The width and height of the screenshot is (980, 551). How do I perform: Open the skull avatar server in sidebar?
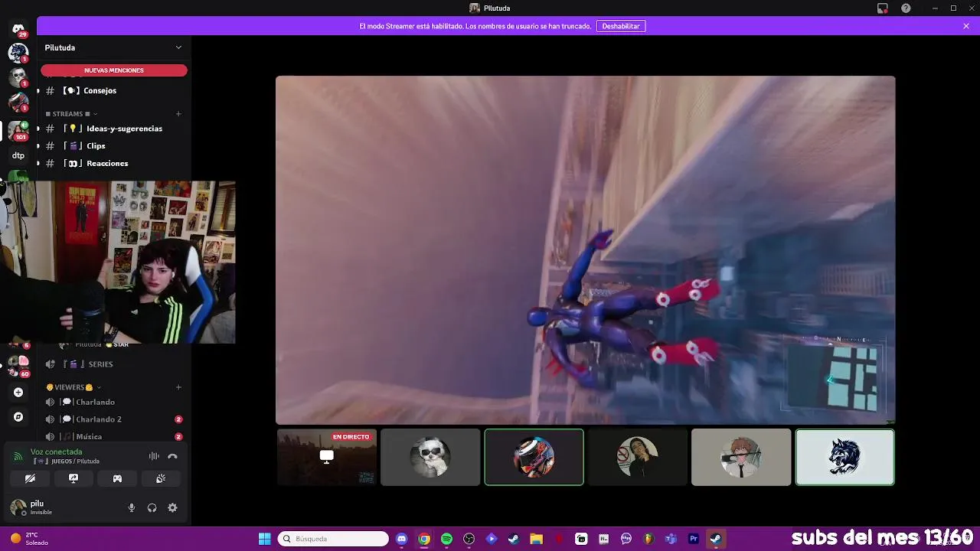point(18,77)
